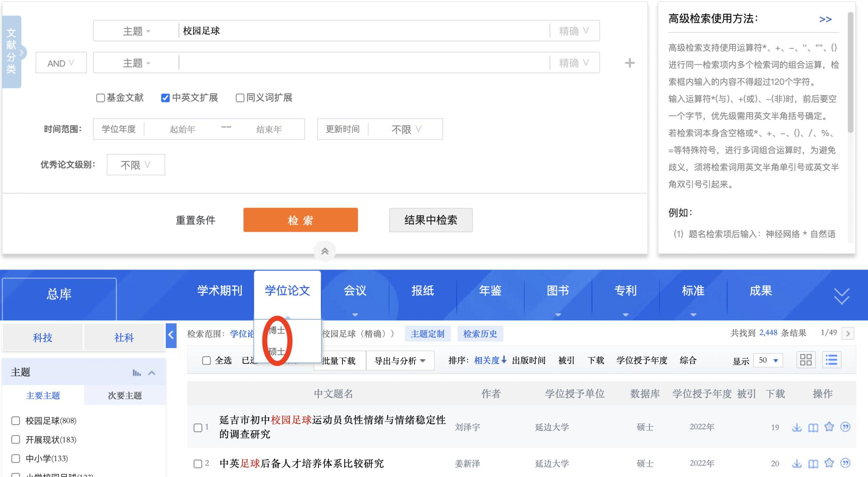The image size is (868, 477).
Task: Click the 结果中检索 button
Action: point(431,220)
